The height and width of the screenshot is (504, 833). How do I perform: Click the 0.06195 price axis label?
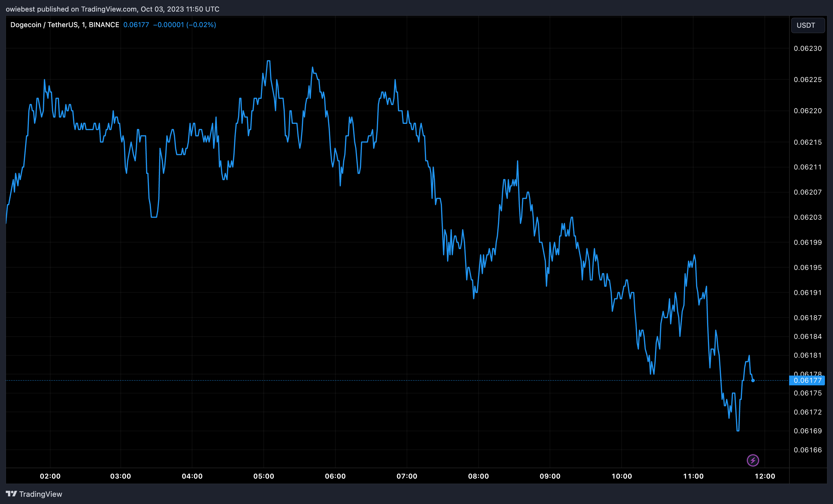(808, 268)
